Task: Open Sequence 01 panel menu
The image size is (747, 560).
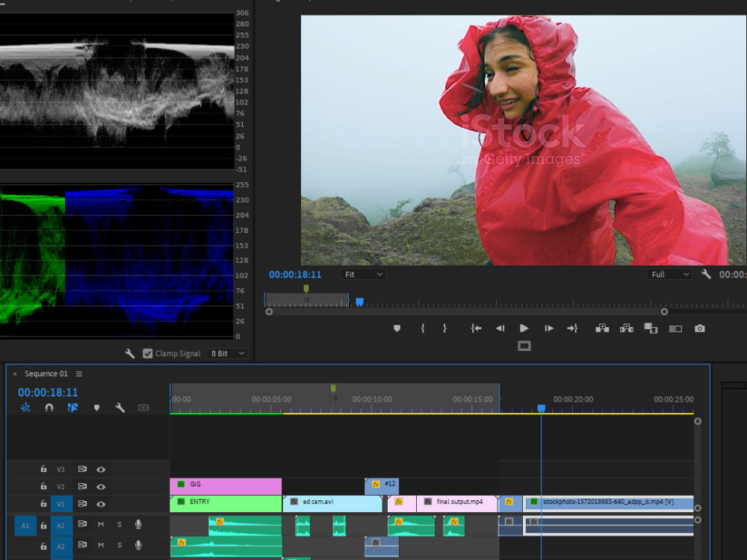Action: point(79,374)
